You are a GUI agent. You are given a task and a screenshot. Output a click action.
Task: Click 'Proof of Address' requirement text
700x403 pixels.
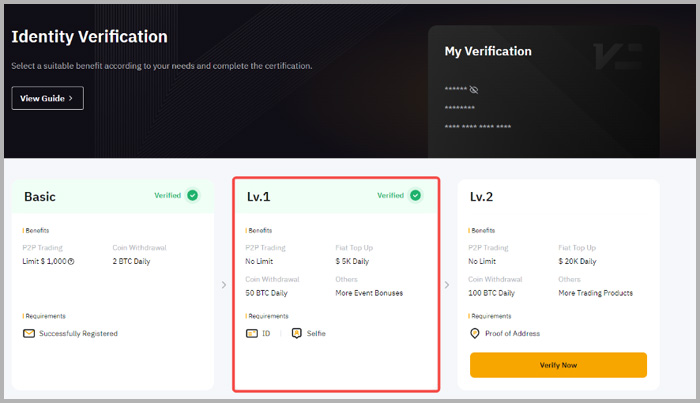tap(512, 333)
